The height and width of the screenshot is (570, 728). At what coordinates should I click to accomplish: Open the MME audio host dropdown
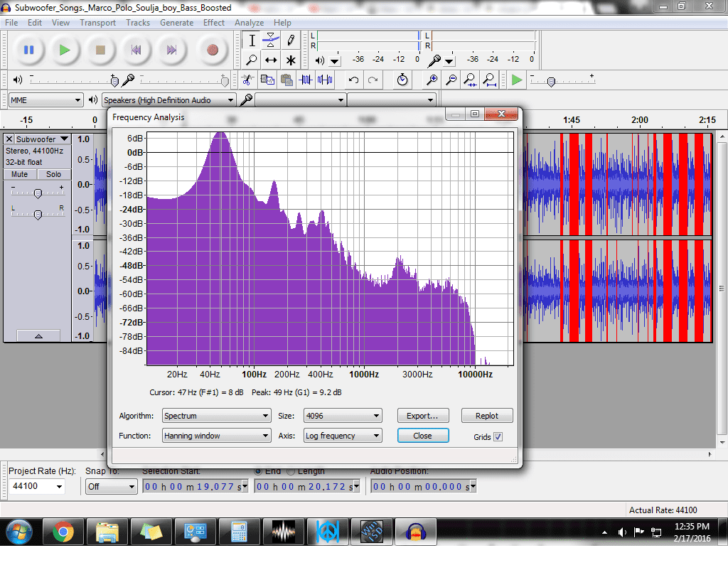click(45, 100)
